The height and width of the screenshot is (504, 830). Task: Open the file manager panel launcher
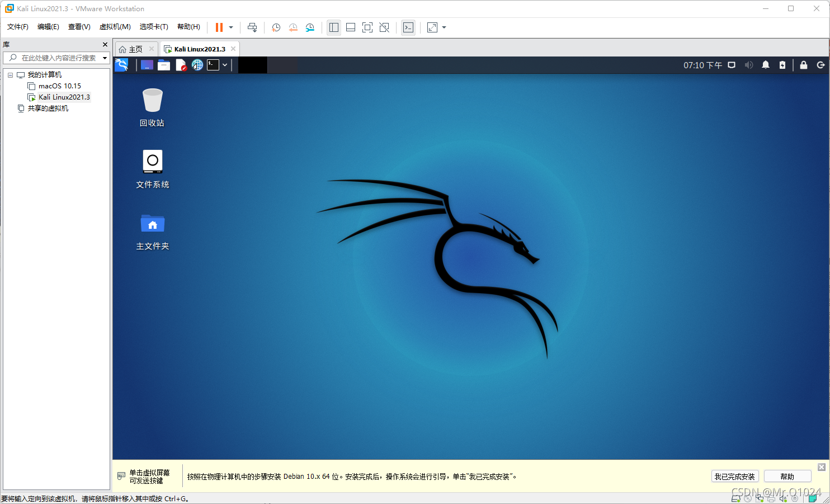coord(164,65)
